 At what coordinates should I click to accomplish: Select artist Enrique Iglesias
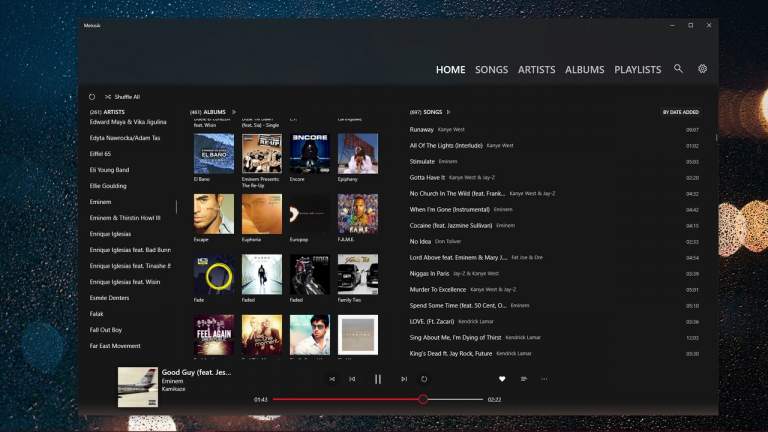(110, 234)
